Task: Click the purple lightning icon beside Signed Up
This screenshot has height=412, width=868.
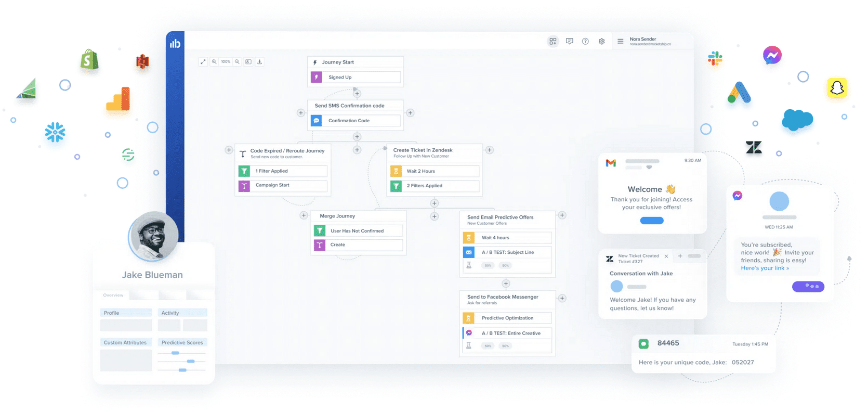Action: [x=317, y=77]
